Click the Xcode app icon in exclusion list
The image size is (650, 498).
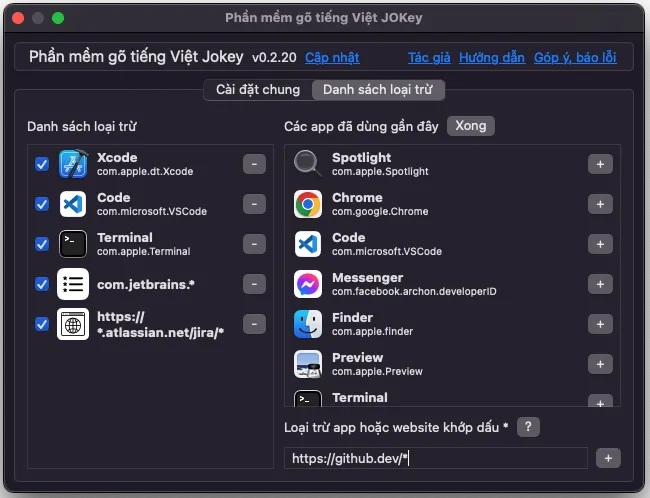pyautogui.click(x=73, y=164)
